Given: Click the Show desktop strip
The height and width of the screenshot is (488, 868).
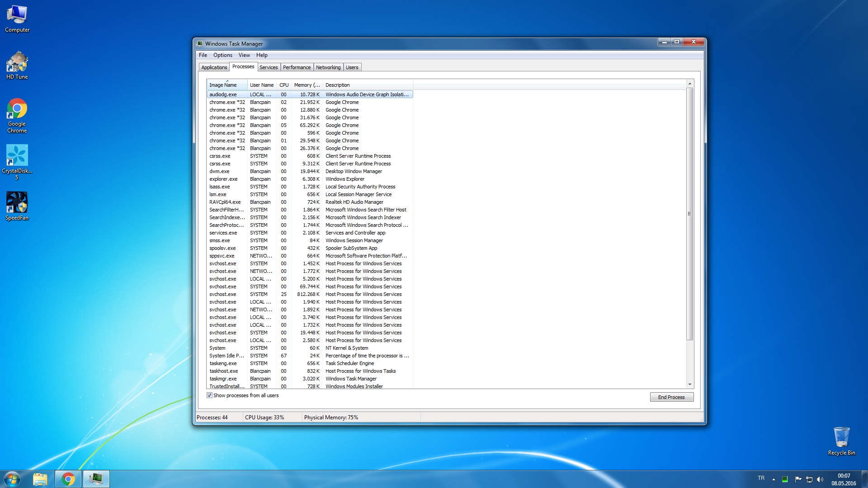Looking at the screenshot, I should [x=864, y=479].
